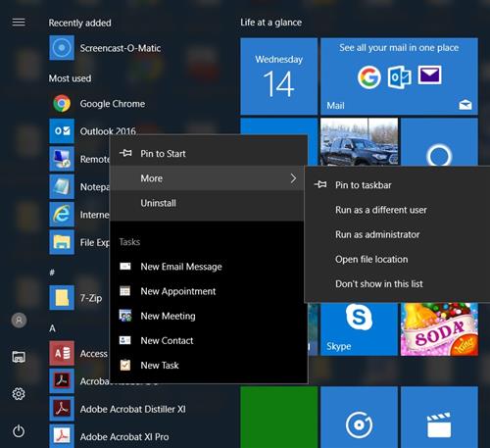Click the New Task checkmark icon
The image size is (490, 448).
(x=125, y=365)
